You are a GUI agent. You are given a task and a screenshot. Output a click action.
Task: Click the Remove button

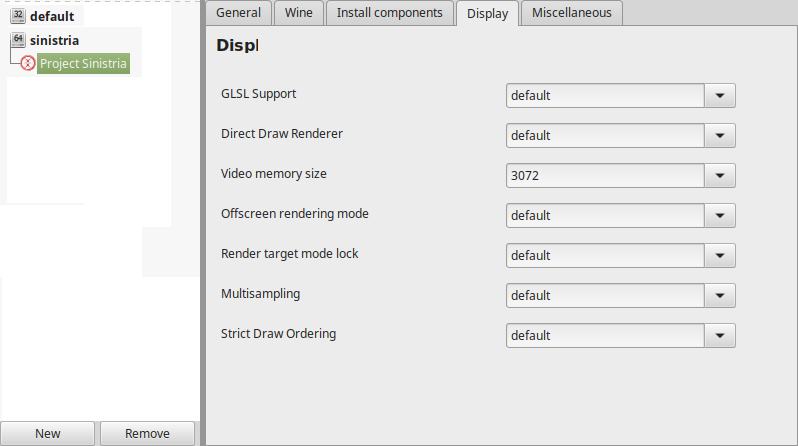(x=148, y=434)
